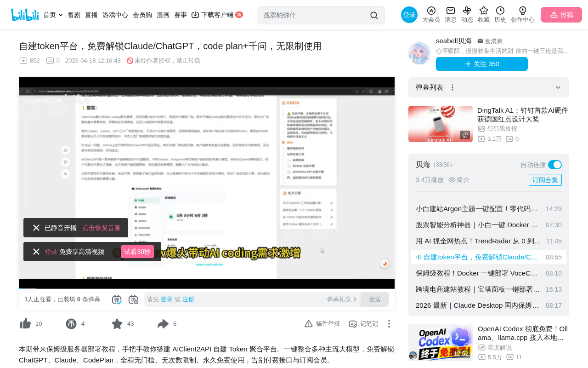The width and height of the screenshot is (588, 368).
Task: Click the video player area
Action: 207,183
